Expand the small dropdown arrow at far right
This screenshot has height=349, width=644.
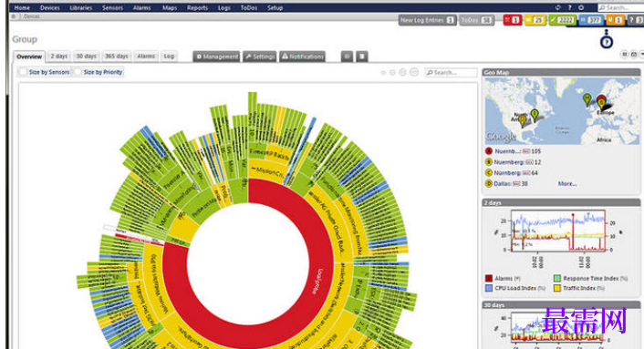pyautogui.click(x=642, y=54)
